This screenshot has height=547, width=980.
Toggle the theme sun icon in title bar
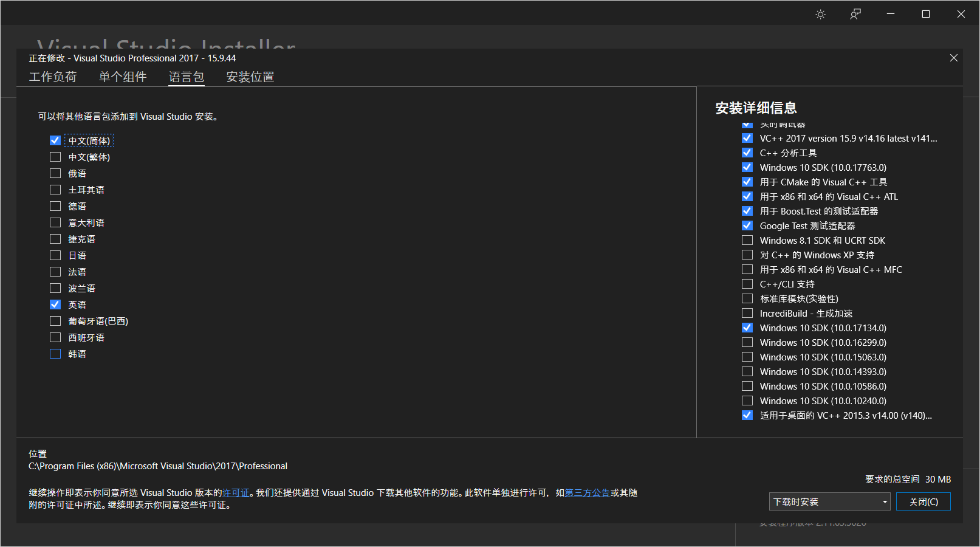click(820, 14)
